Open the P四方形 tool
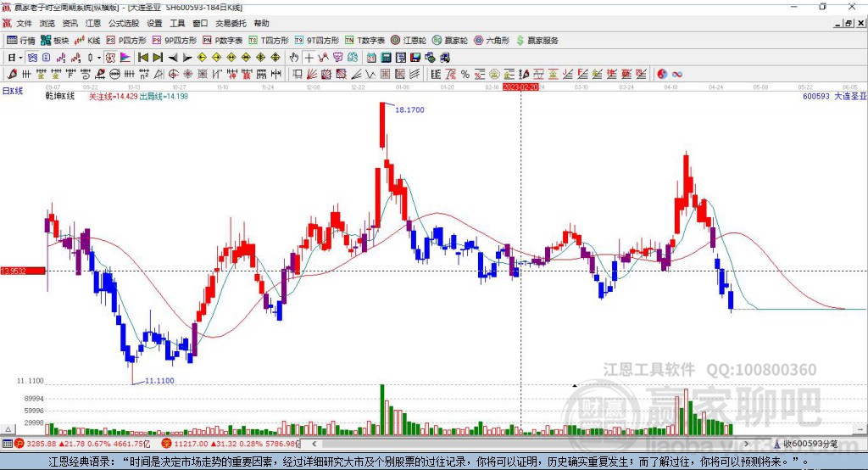Image resolution: width=868 pixels, height=470 pixels. tap(126, 41)
